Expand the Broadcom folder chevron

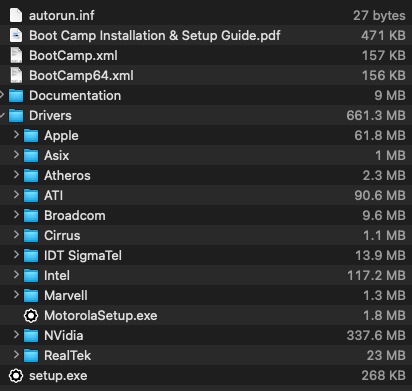[16, 215]
